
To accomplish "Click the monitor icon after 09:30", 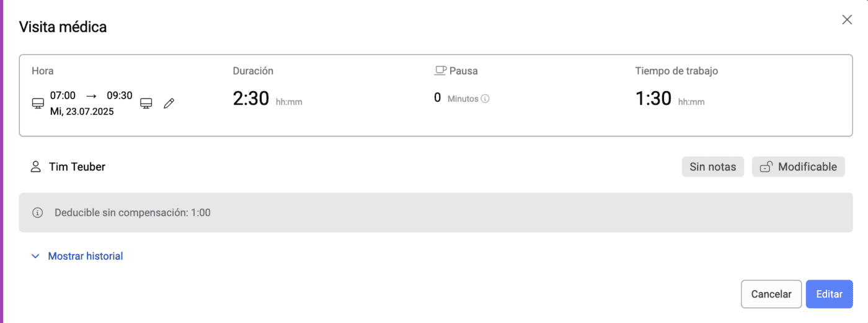I will 146,104.
